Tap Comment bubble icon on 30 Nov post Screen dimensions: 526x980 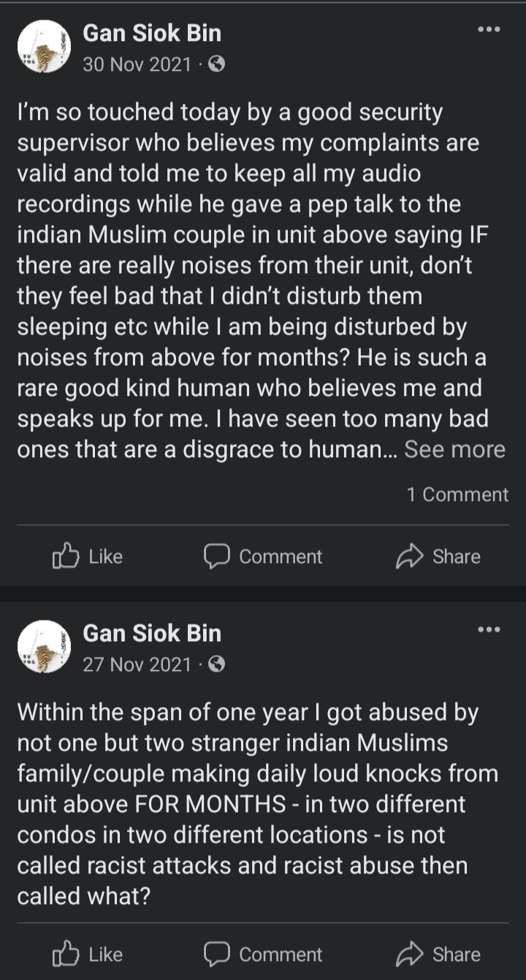pos(216,556)
